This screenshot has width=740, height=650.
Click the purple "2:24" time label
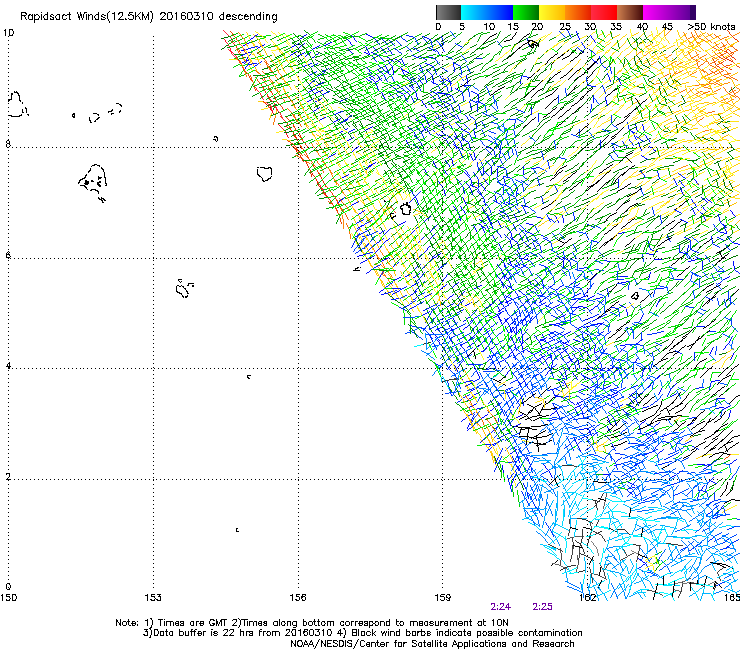coord(500,607)
